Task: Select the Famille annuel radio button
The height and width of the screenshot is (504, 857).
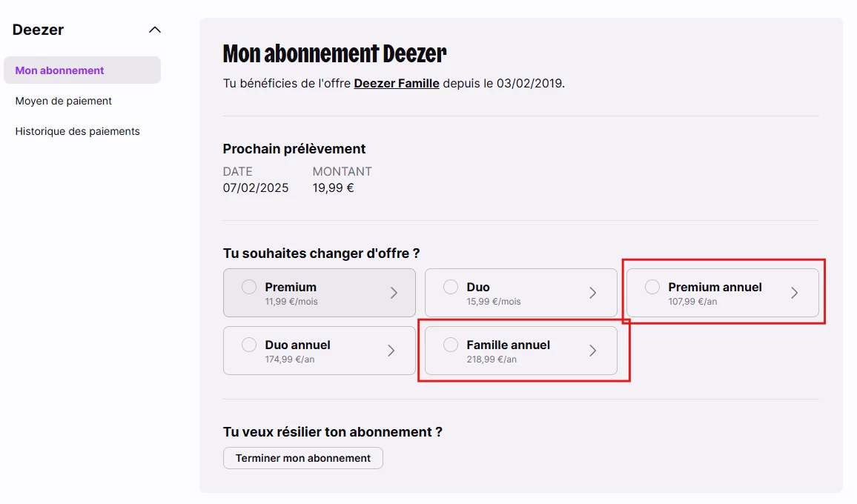Action: (451, 345)
